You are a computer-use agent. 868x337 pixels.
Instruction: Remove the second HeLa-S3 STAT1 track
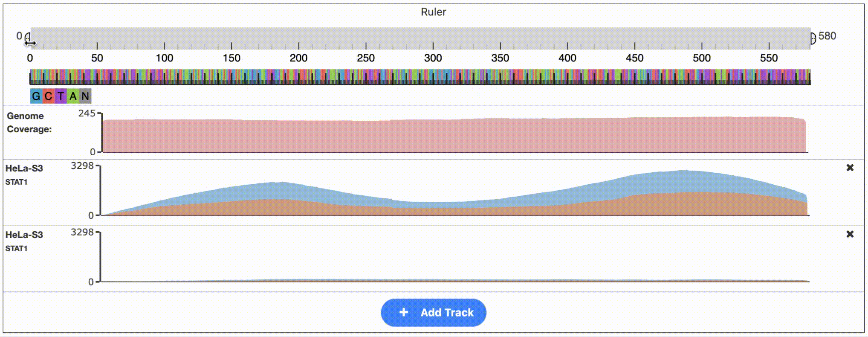pyautogui.click(x=850, y=234)
